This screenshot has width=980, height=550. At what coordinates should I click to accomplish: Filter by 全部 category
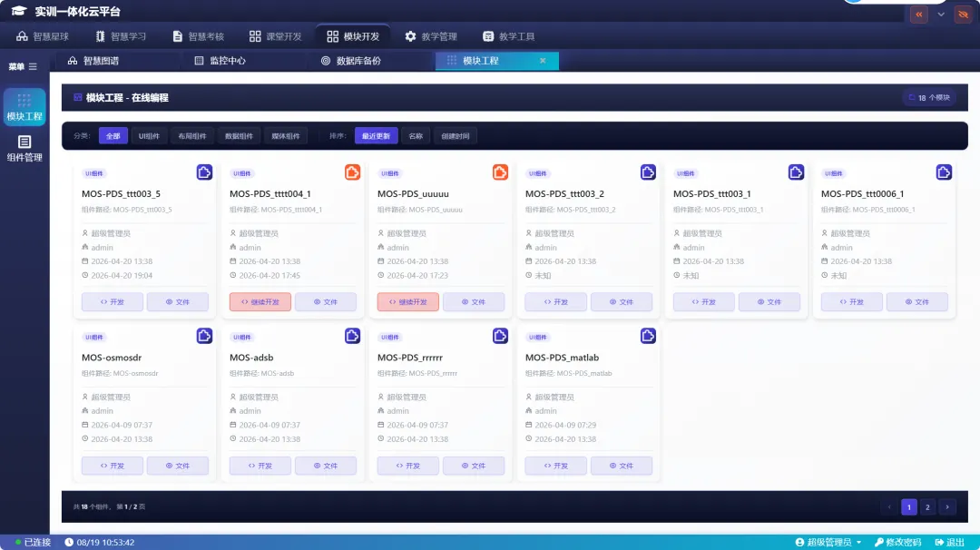coord(113,135)
